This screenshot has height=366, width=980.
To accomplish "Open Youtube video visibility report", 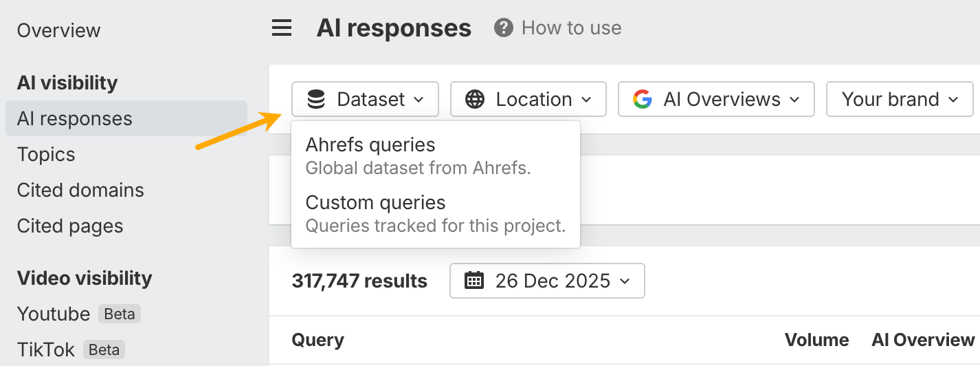I will coord(54,314).
